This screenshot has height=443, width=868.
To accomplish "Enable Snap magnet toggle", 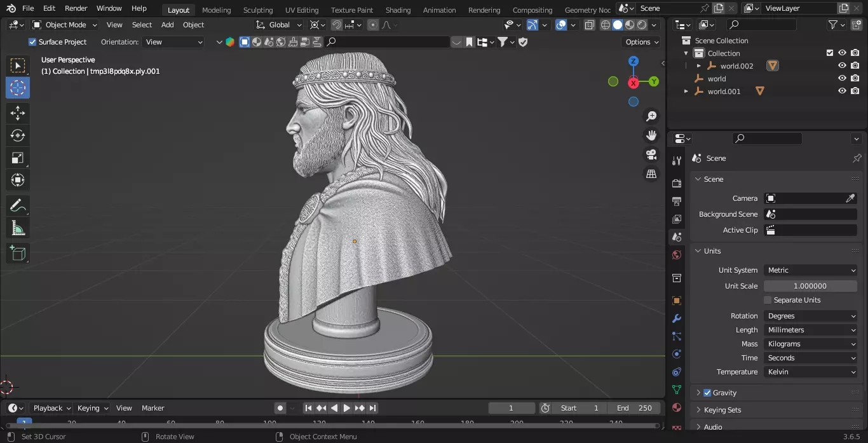I will point(337,25).
